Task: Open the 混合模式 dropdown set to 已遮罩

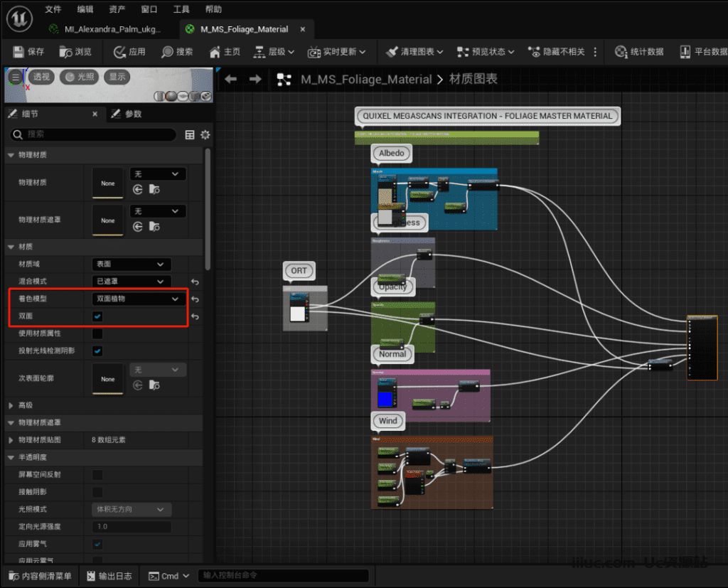Action: pos(132,282)
